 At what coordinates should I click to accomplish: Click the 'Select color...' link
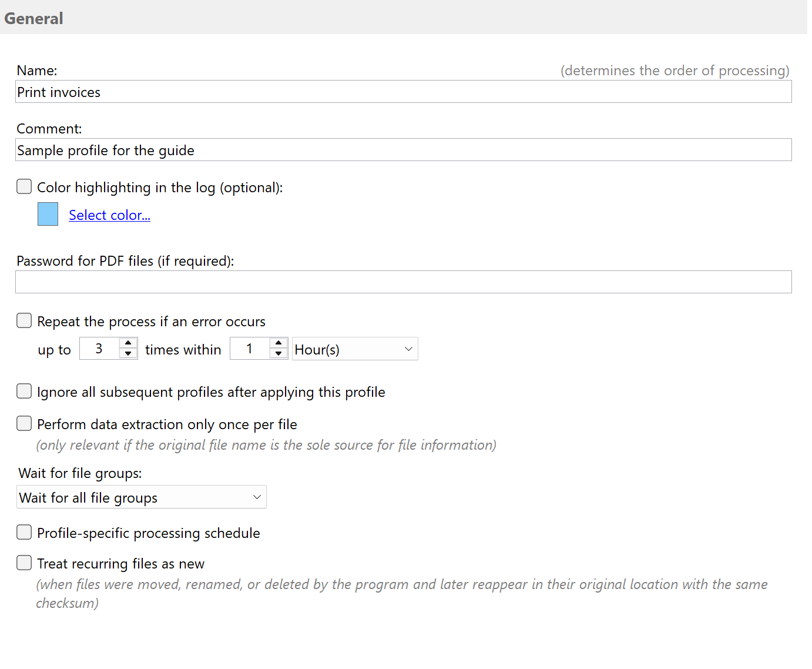click(x=109, y=215)
